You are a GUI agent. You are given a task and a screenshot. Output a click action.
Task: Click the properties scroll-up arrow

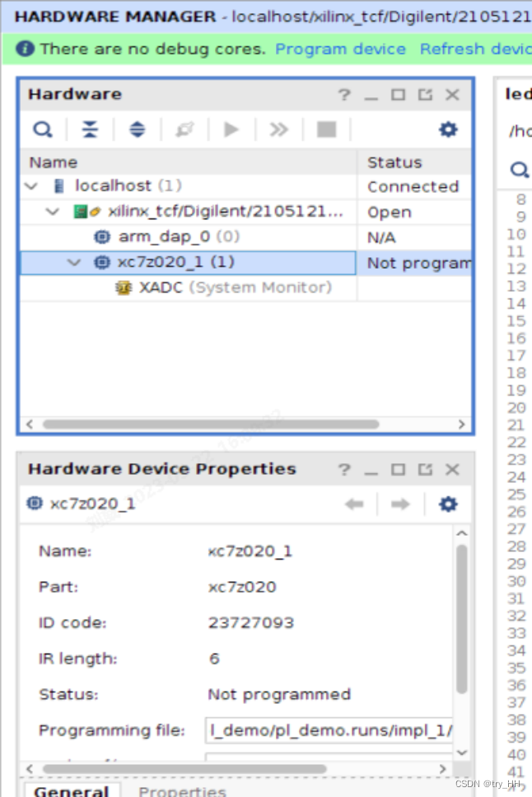461,533
